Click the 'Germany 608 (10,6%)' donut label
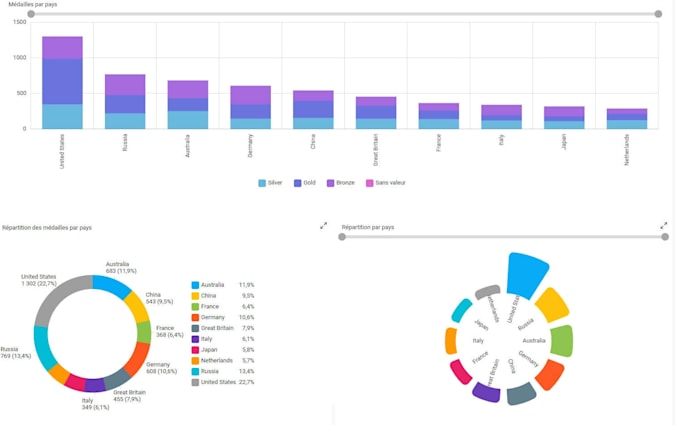Viewport: 680px width, 425px height. click(x=161, y=368)
